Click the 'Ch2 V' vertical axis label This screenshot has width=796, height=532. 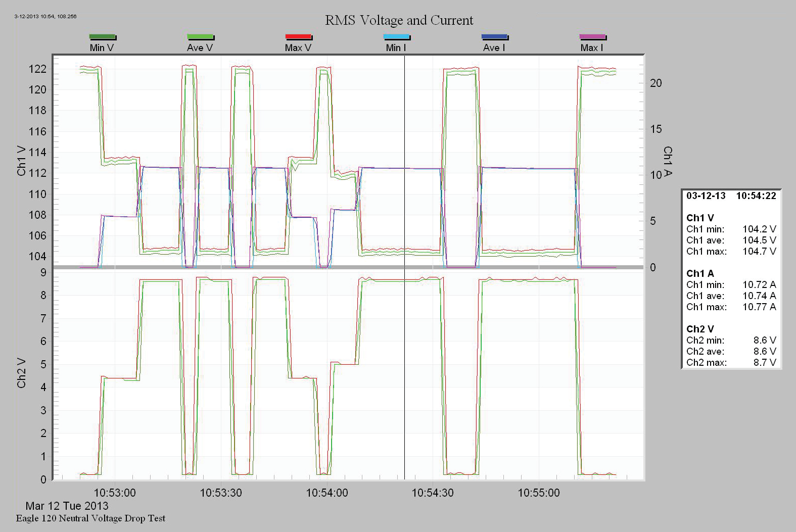click(x=21, y=373)
